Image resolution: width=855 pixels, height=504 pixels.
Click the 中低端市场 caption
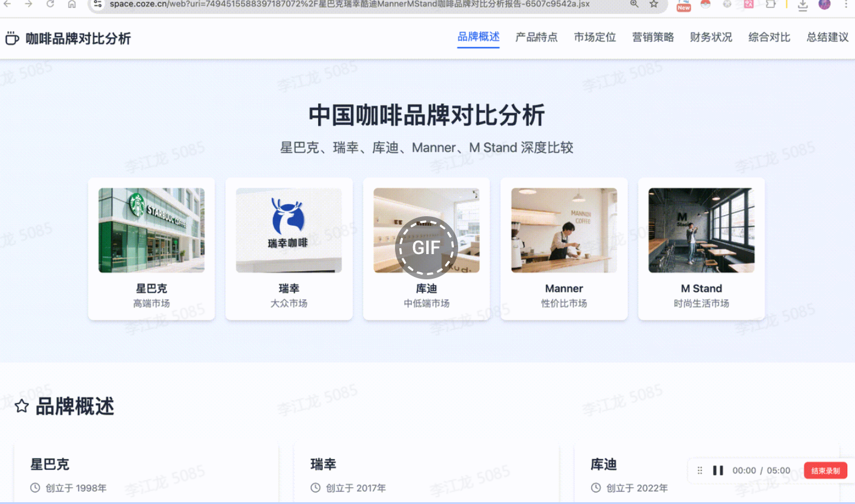tap(426, 303)
